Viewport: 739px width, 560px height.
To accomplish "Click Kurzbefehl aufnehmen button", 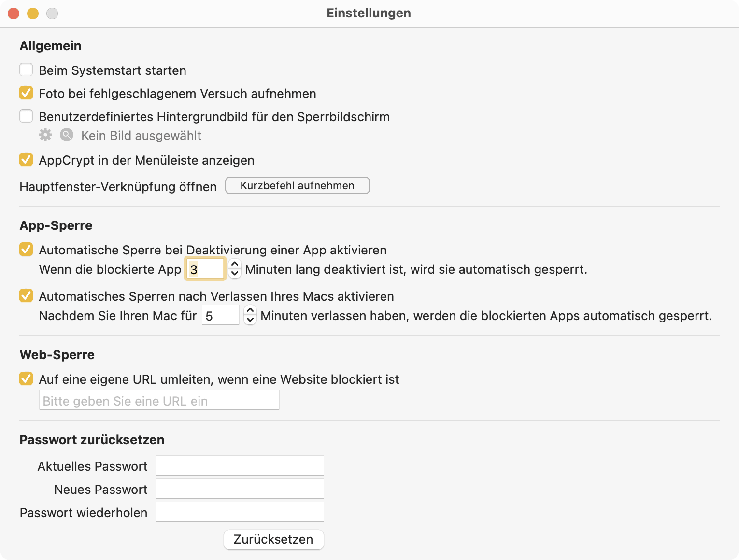I will click(298, 185).
